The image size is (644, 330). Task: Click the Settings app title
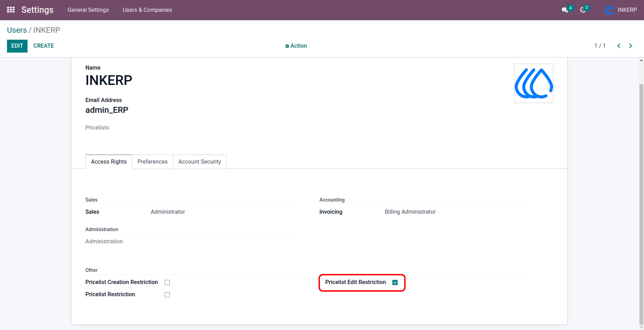[37, 10]
